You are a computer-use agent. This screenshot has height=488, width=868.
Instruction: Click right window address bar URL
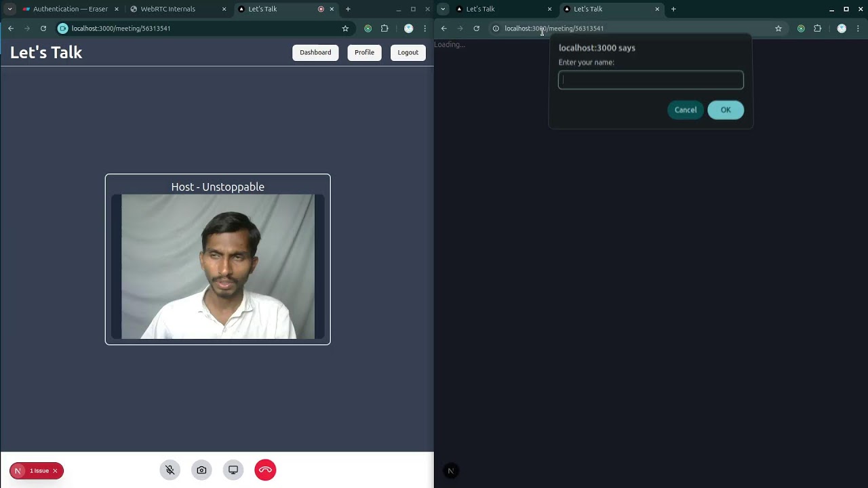pyautogui.click(x=554, y=28)
